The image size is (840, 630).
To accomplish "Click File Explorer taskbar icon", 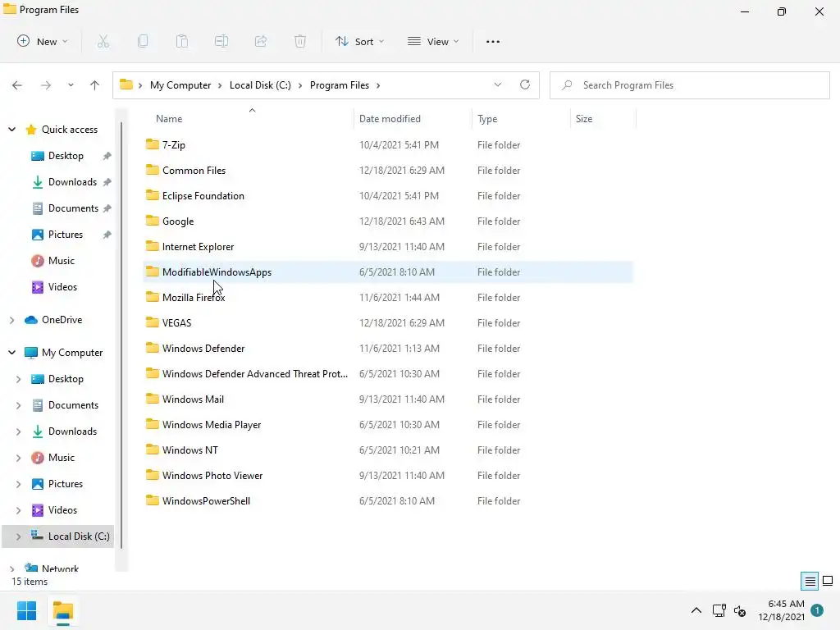I will 63,611.
